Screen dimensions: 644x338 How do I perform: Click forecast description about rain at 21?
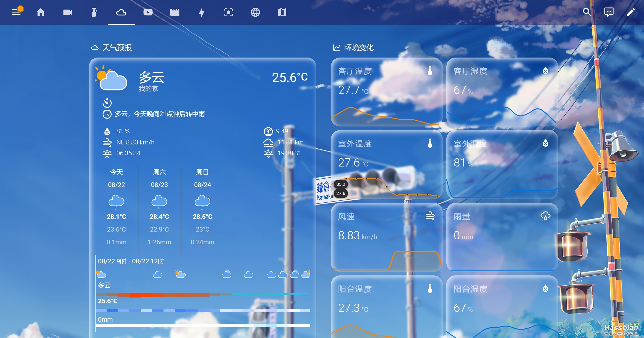point(159,114)
